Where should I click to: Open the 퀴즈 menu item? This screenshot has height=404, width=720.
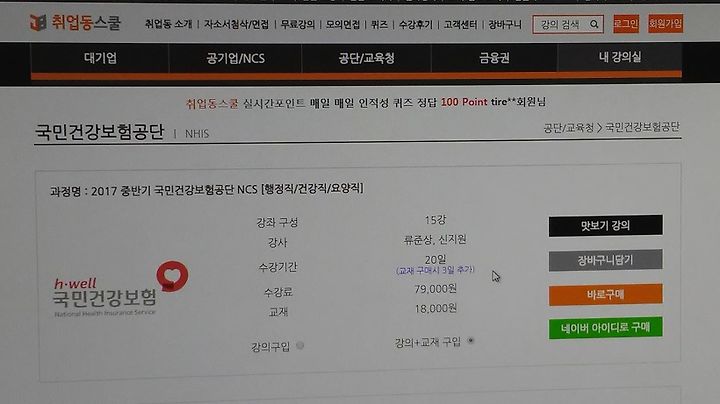[379, 24]
